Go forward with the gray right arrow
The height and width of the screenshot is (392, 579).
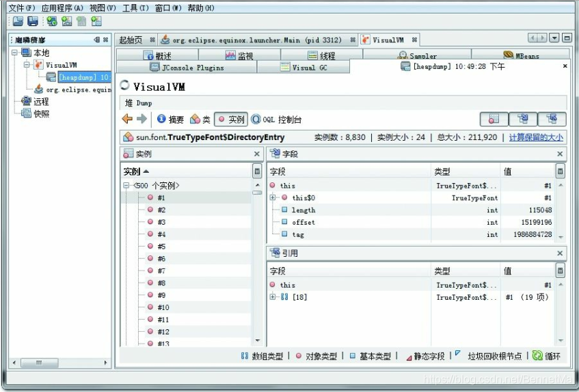click(142, 119)
